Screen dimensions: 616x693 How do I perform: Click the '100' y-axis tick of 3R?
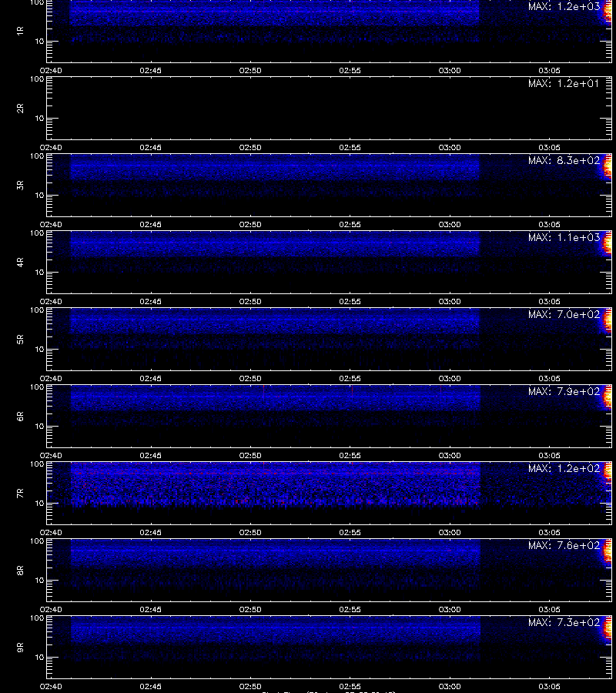coord(37,156)
